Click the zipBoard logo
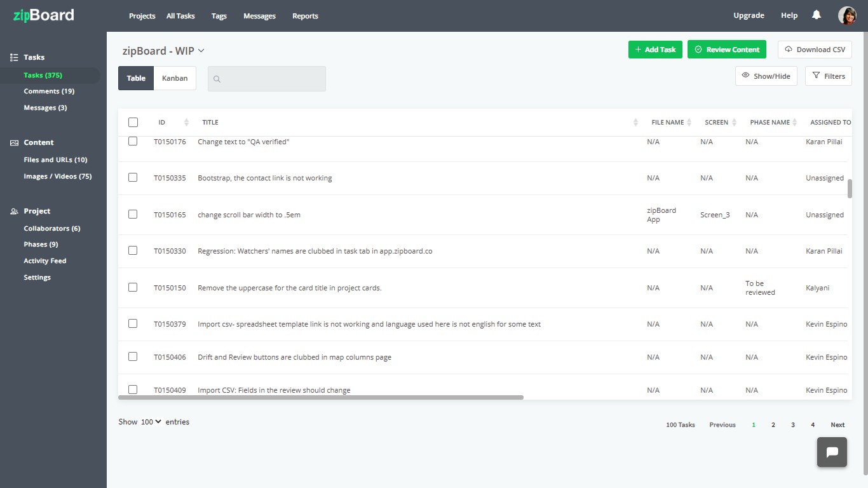The image size is (868, 488). [x=43, y=15]
